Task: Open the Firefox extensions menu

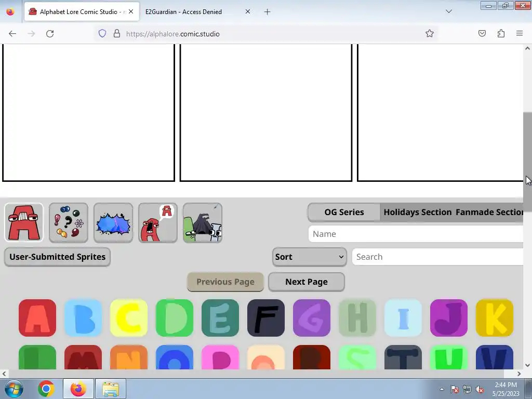Action: (x=501, y=33)
